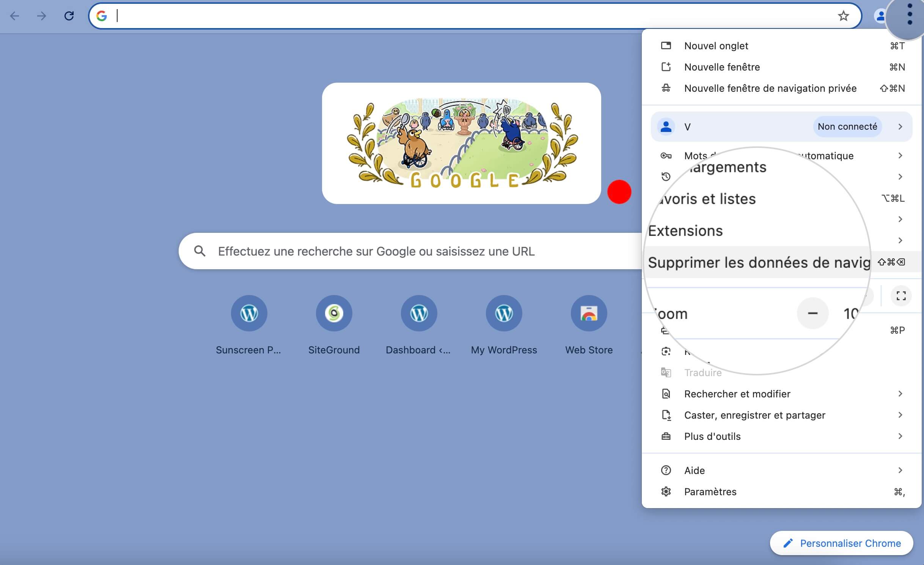Choose Rechercher et modifier menu entry

(782, 394)
